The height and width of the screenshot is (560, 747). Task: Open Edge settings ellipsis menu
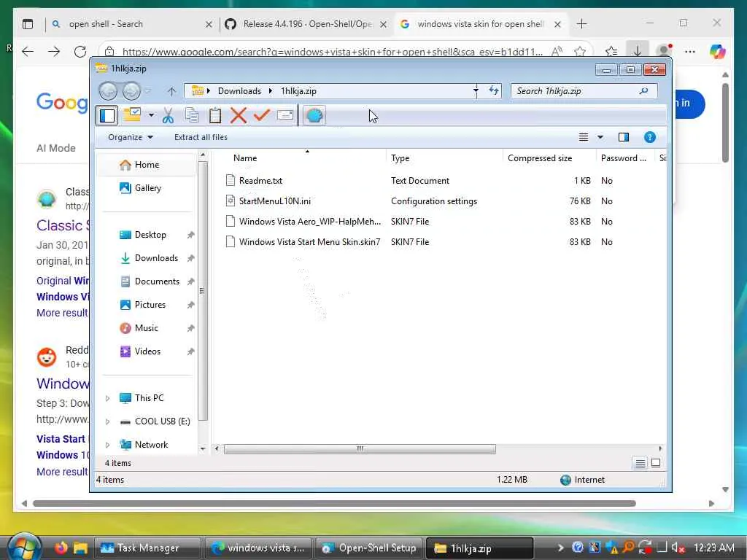pyautogui.click(x=690, y=52)
